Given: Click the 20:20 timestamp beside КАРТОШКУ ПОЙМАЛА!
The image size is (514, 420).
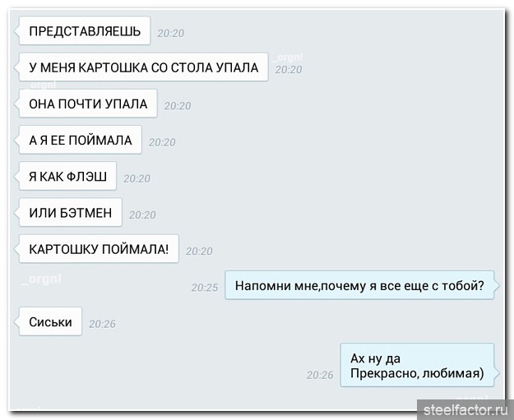Looking at the screenshot, I should point(199,251).
